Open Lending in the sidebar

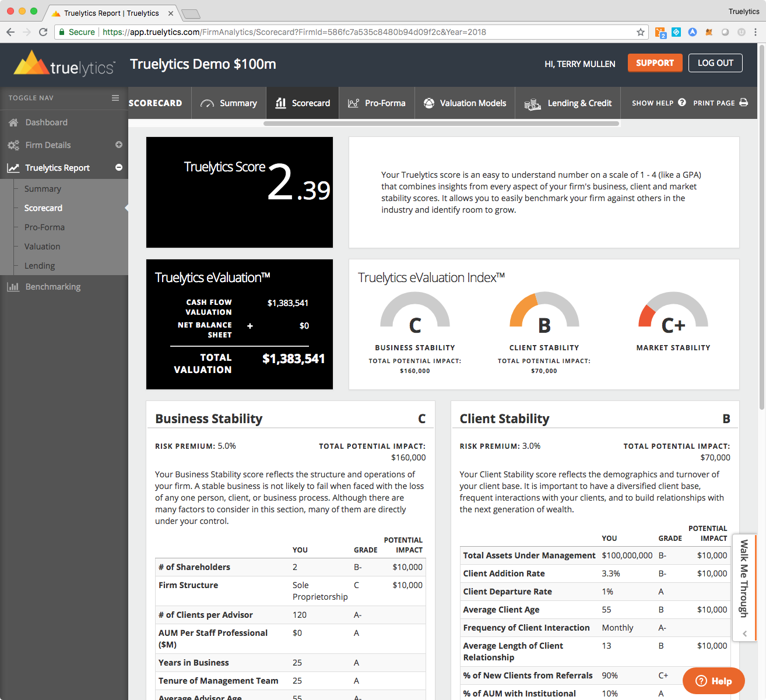tap(40, 266)
